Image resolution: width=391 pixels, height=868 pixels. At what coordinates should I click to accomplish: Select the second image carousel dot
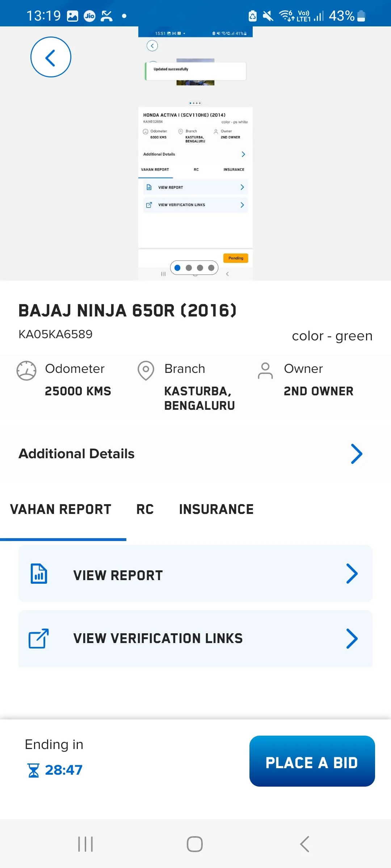189,268
